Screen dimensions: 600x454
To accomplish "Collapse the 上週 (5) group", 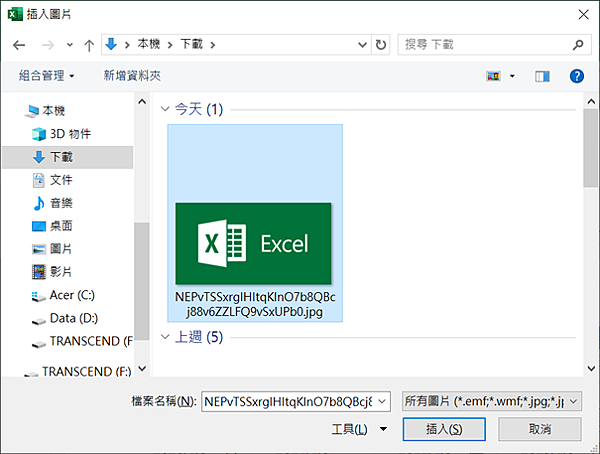I will tap(165, 337).
